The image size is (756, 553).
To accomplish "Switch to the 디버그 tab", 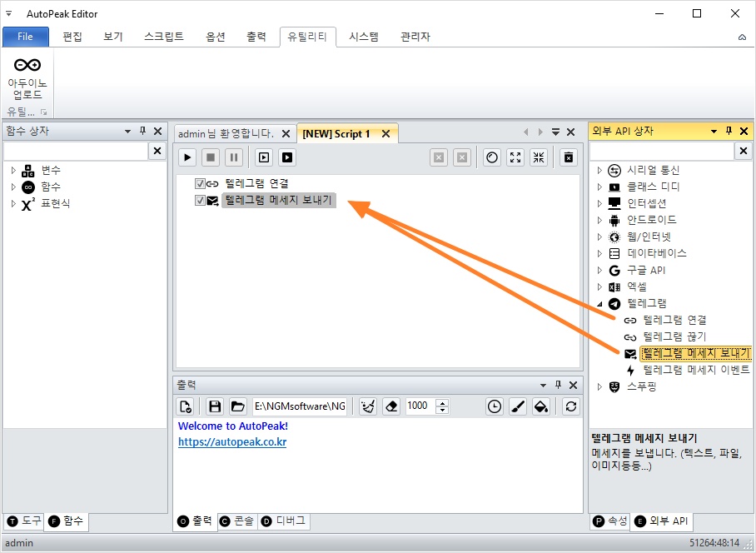I will pos(284,521).
